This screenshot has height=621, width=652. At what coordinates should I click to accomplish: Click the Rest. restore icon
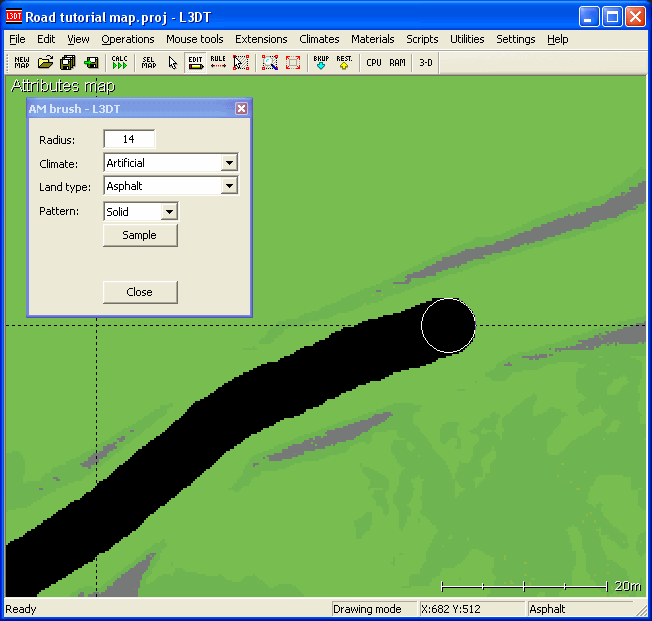click(344, 62)
